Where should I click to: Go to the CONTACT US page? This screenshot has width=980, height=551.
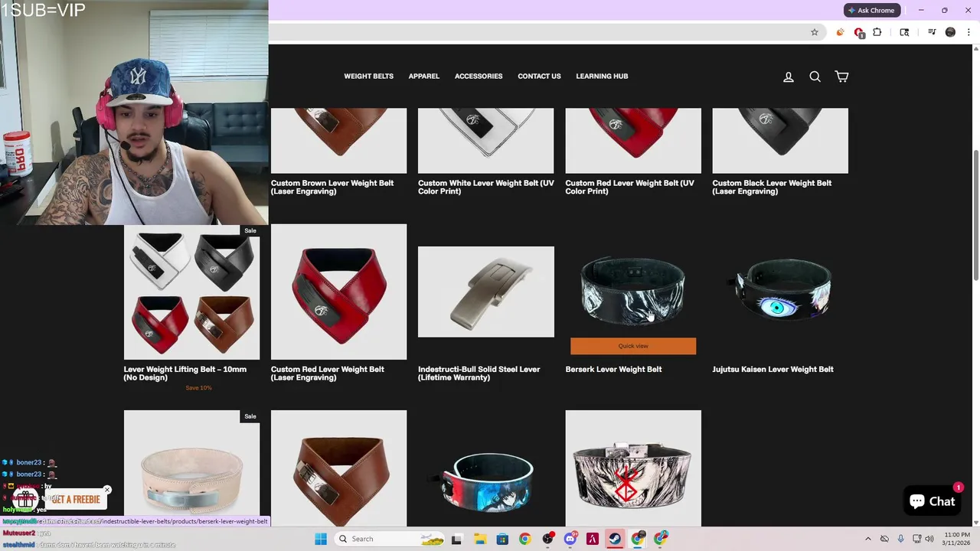coord(539,77)
